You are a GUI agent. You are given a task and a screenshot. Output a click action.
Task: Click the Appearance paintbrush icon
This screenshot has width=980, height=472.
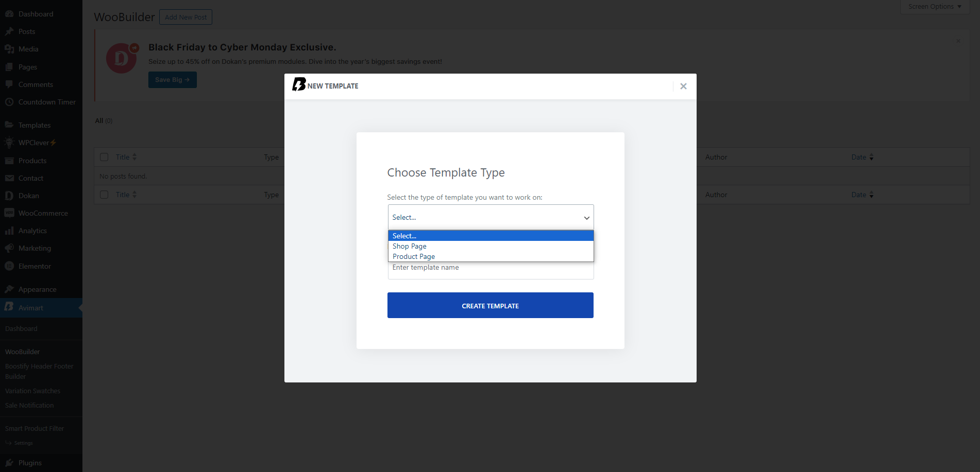tap(9, 289)
